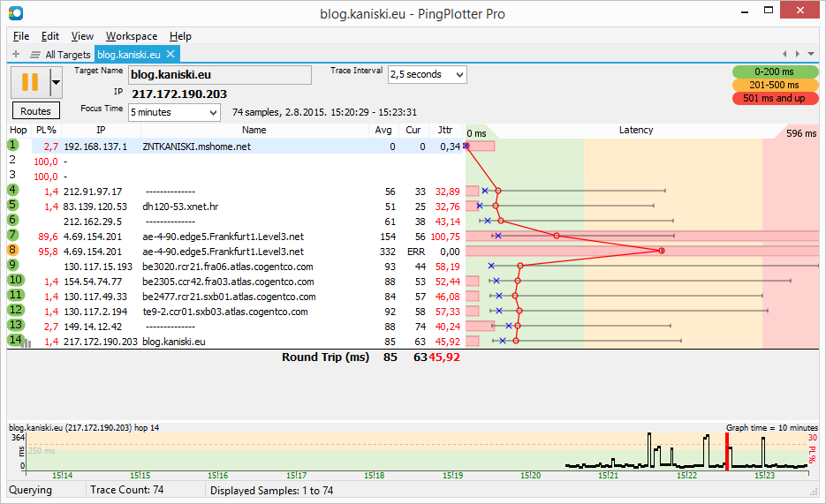This screenshot has height=504, width=826.
Task: Select the dh120-53.xnet.hr hop name
Action: click(x=180, y=207)
